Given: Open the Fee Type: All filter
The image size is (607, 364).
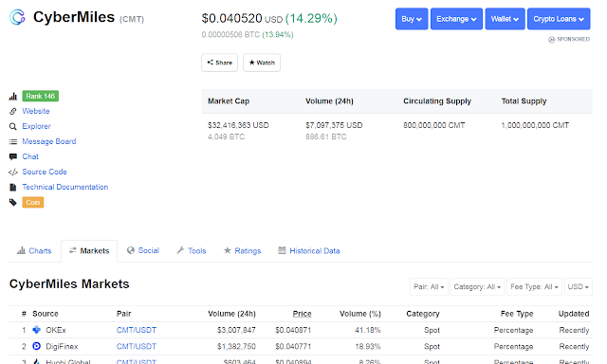Looking at the screenshot, I should tap(534, 286).
